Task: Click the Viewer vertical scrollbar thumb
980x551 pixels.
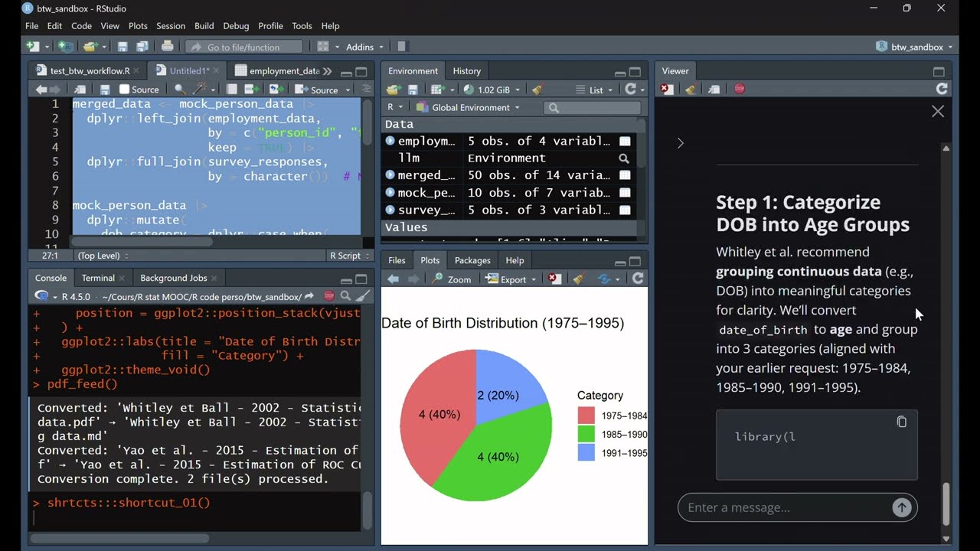Action: point(946,503)
